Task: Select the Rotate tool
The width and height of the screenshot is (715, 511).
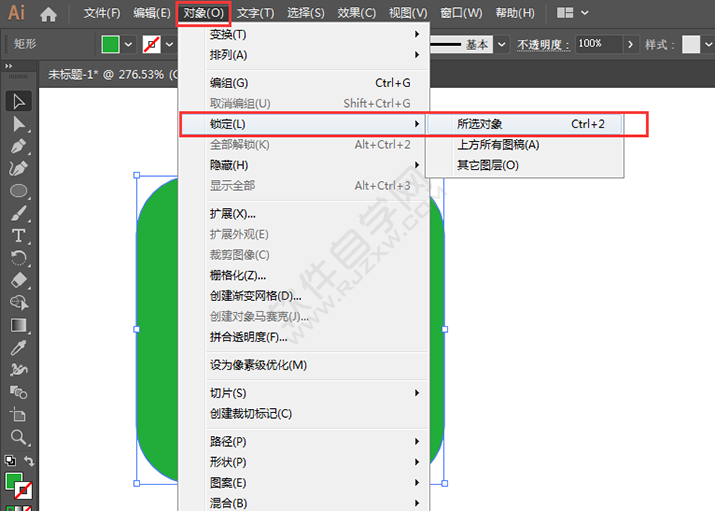Action: tap(18, 258)
